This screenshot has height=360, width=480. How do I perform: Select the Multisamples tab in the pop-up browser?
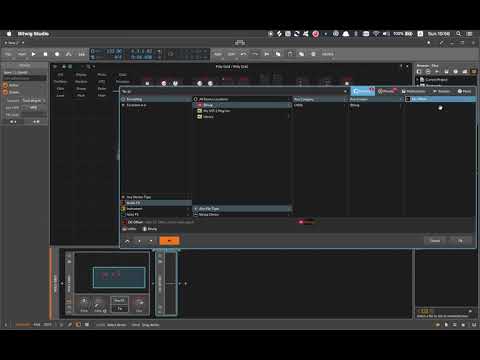(x=414, y=91)
